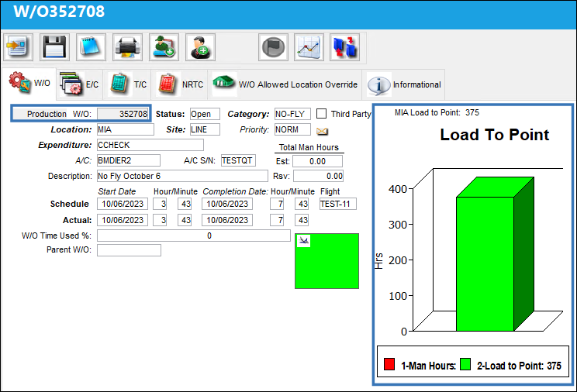Print the work order via printer icon
Screen dimensions: 577x392
pyautogui.click(x=127, y=47)
